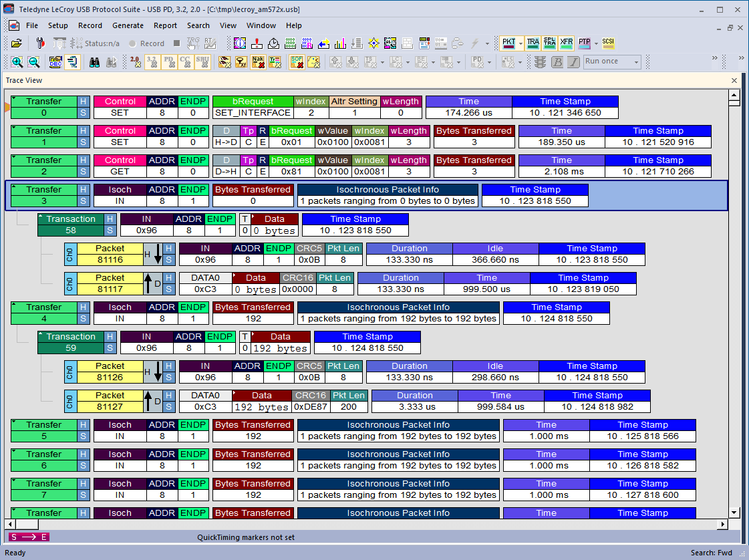Open Recording Options wrench icon

tap(40, 43)
